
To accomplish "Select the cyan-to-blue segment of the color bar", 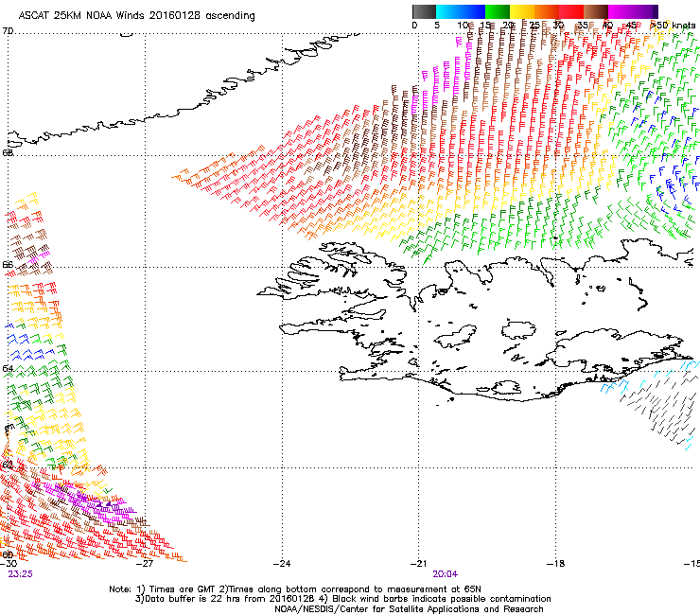I will pyautogui.click(x=461, y=11).
